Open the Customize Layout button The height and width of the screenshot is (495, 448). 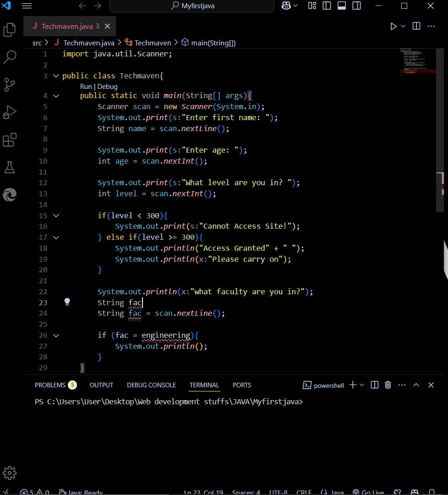(312, 5)
